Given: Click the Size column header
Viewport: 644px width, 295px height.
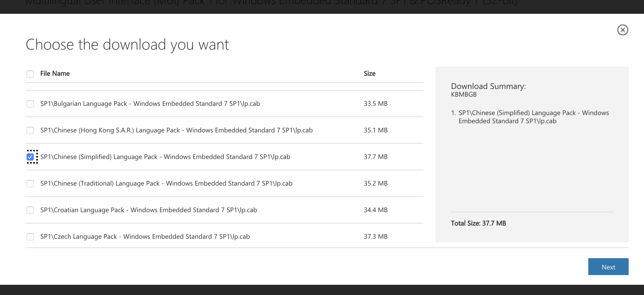Looking at the screenshot, I should coord(369,74).
